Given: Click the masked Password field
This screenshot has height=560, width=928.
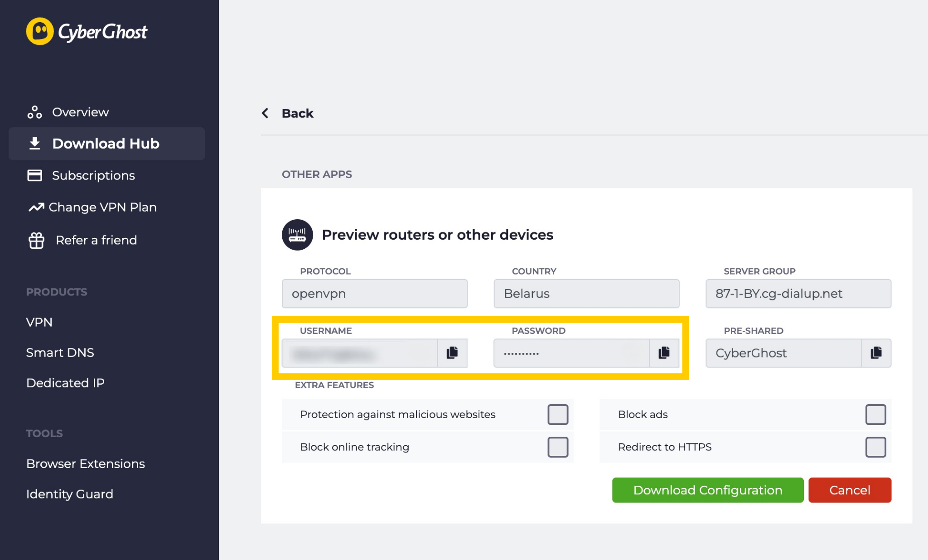Looking at the screenshot, I should [x=572, y=353].
